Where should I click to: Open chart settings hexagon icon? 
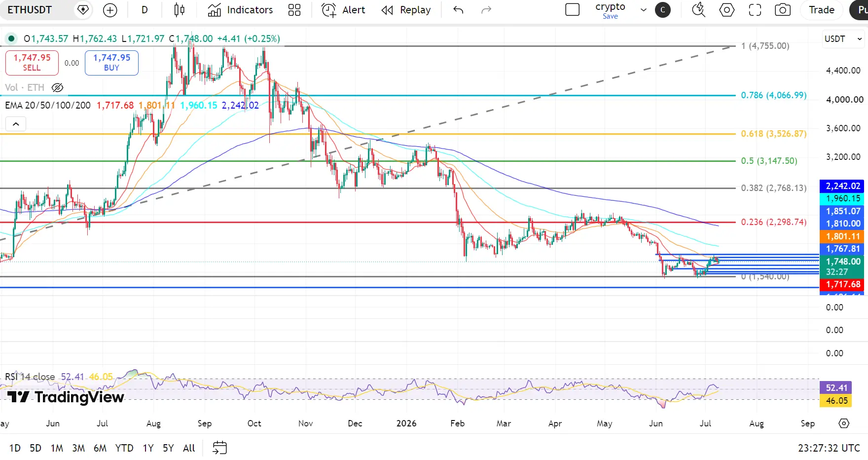click(726, 10)
